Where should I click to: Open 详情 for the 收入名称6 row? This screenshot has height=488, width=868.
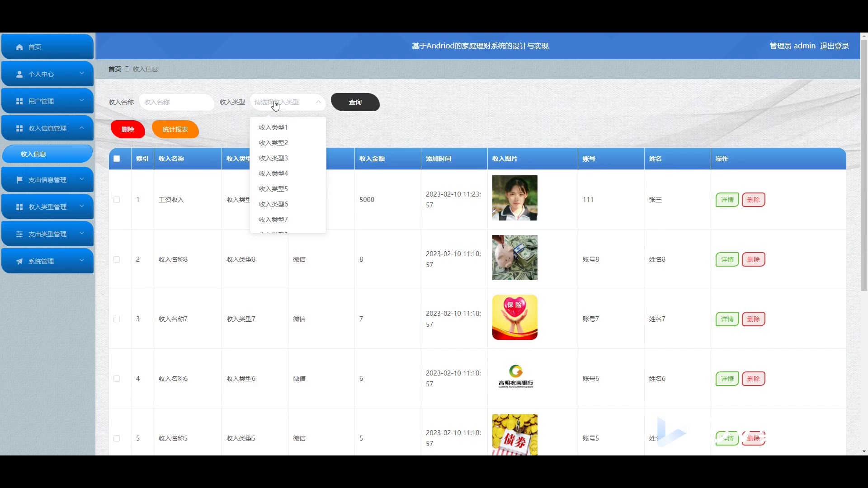727,379
